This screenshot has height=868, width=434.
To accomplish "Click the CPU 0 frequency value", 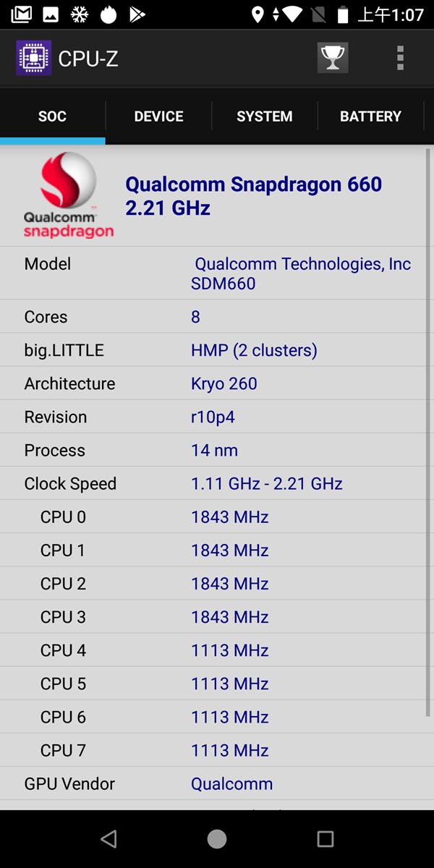I will 229,516.
